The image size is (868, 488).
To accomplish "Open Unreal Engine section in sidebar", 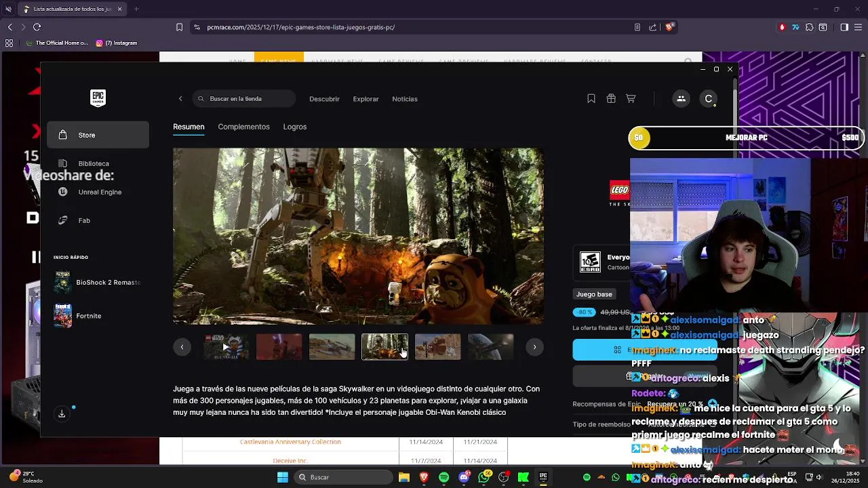I will pyautogui.click(x=98, y=192).
